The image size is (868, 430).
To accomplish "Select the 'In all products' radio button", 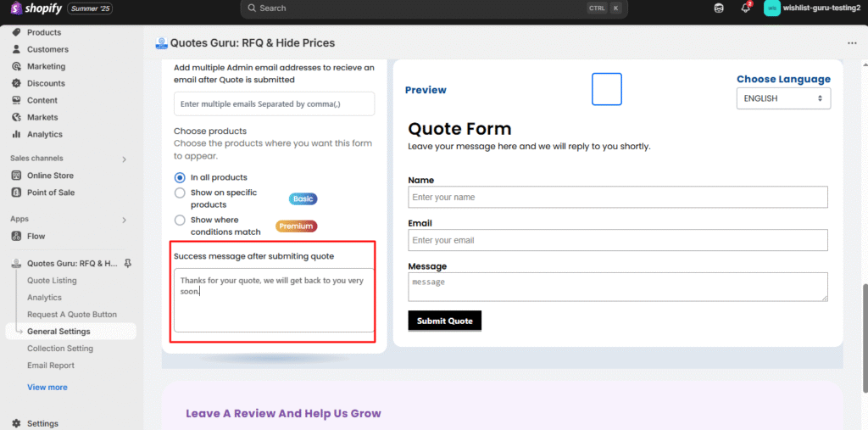I will [x=180, y=177].
